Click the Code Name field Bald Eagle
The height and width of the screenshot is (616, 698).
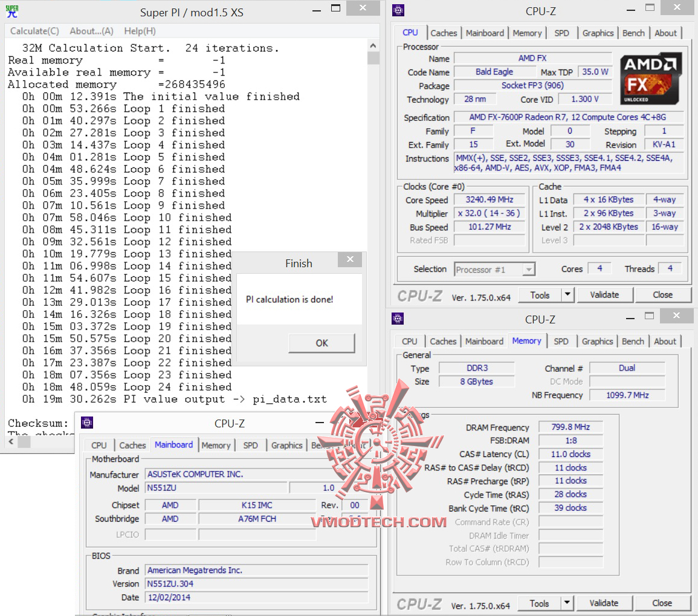(494, 72)
